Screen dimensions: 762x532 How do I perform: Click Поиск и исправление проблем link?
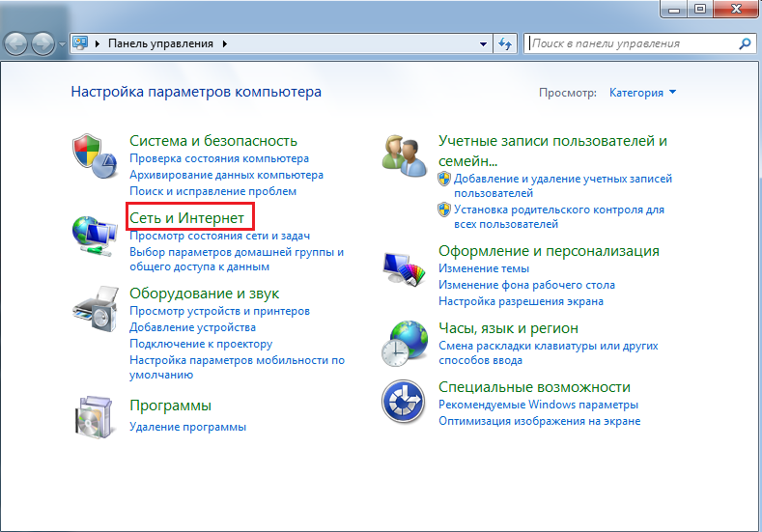tap(212, 191)
